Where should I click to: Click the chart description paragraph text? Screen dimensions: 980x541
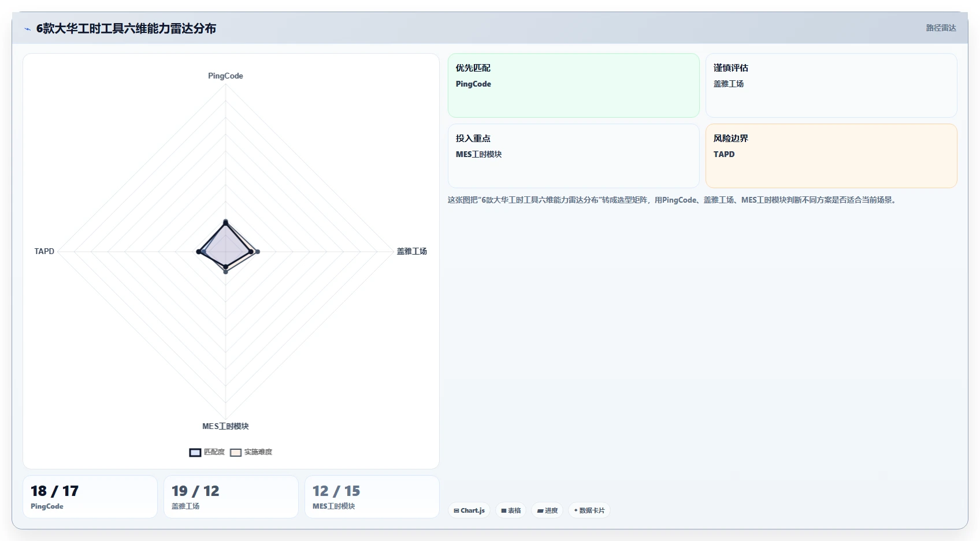(672, 200)
